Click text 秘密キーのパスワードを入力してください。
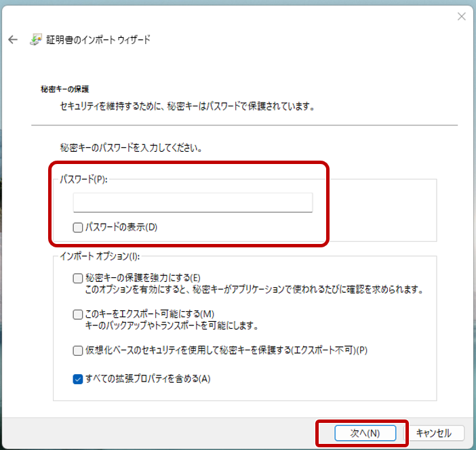476x450 pixels. (132, 148)
